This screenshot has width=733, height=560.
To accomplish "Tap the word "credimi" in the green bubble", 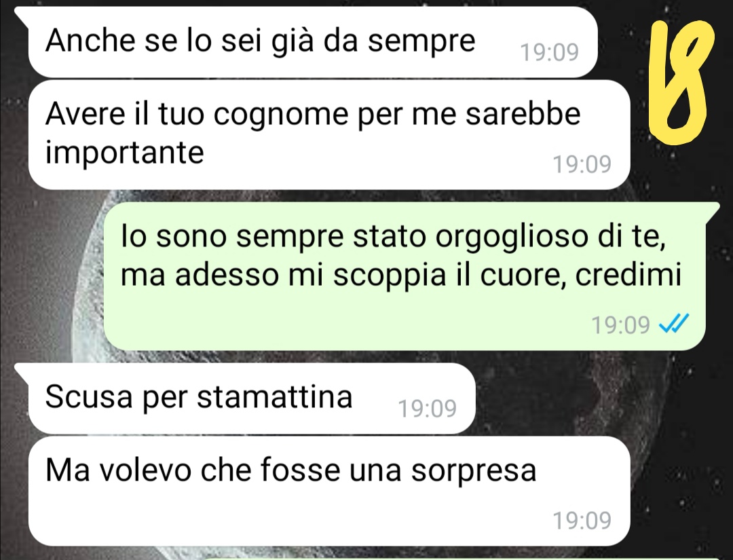I will point(628,276).
